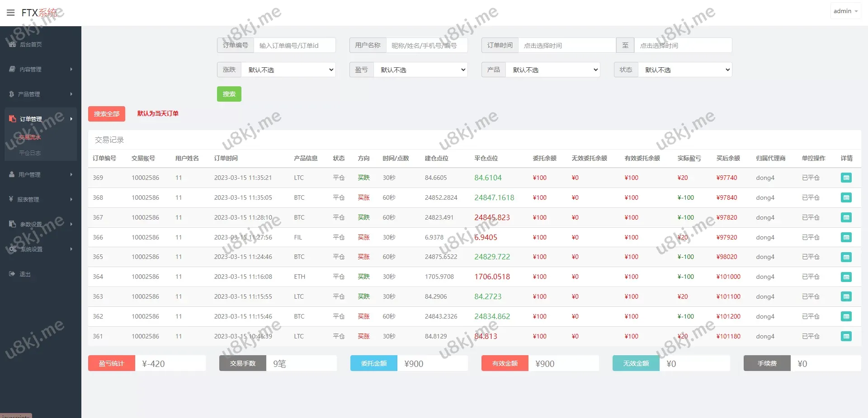Click the 退出 logout icon

click(12, 274)
